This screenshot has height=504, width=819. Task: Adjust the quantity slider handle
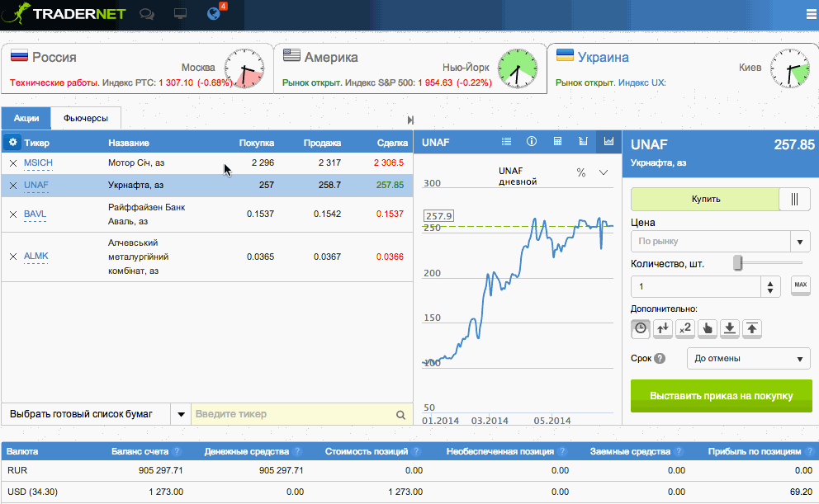coord(737,262)
